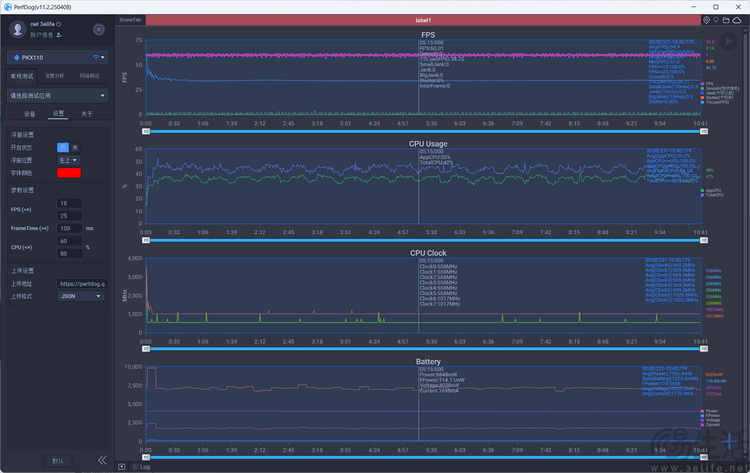The width and height of the screenshot is (750, 473).
Task: Collapse the left panel with double-chevron icon
Action: coord(102,460)
